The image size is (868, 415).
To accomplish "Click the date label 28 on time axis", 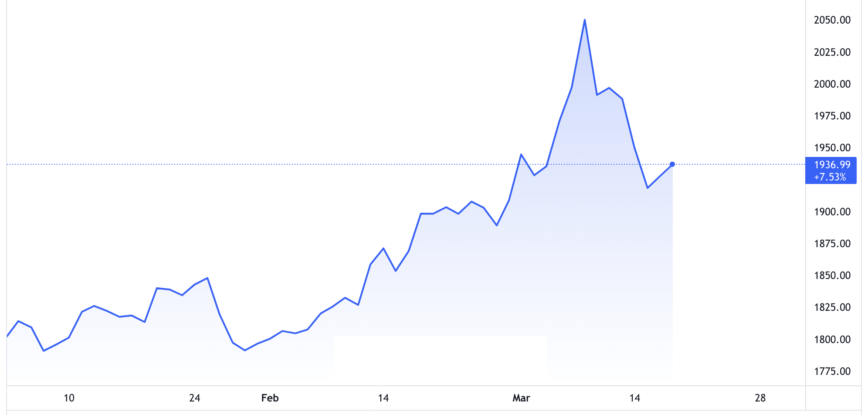I will (x=760, y=398).
